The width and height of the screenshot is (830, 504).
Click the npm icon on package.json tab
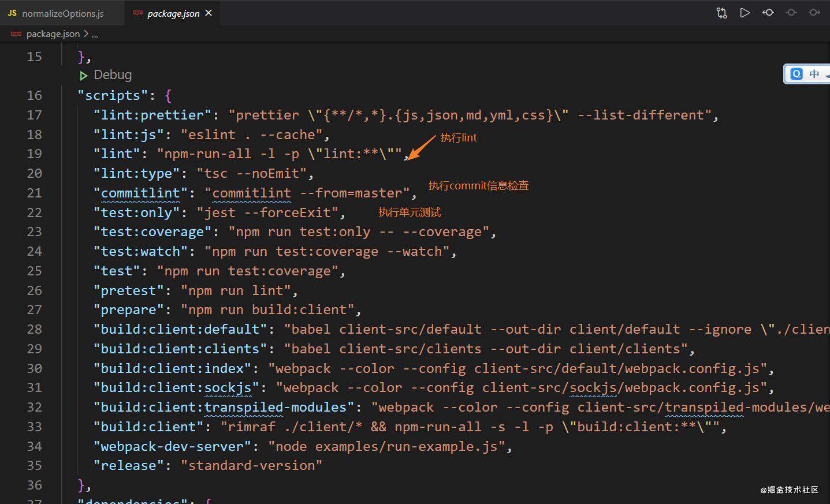pyautogui.click(x=138, y=13)
